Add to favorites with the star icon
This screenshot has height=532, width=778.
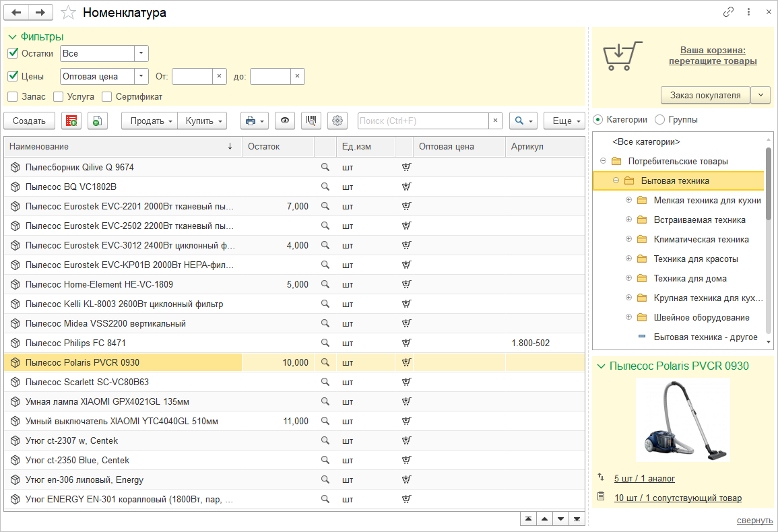[68, 12]
